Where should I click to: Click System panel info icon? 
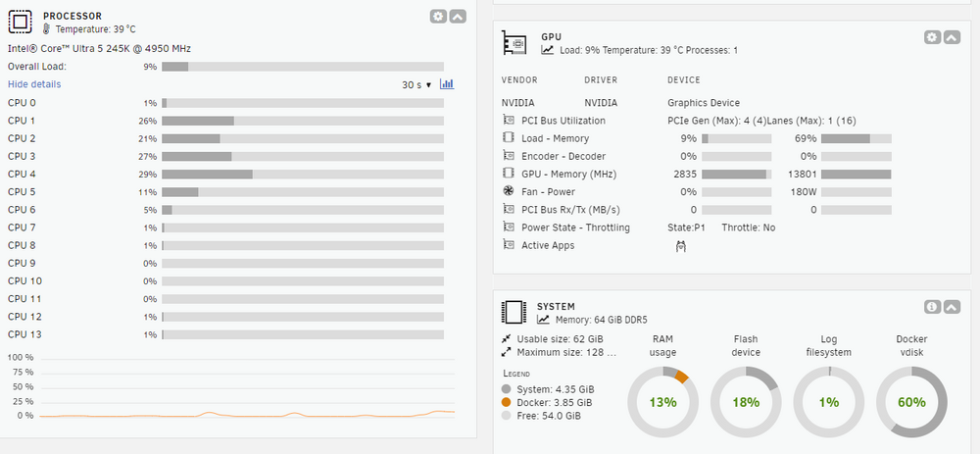(x=933, y=306)
